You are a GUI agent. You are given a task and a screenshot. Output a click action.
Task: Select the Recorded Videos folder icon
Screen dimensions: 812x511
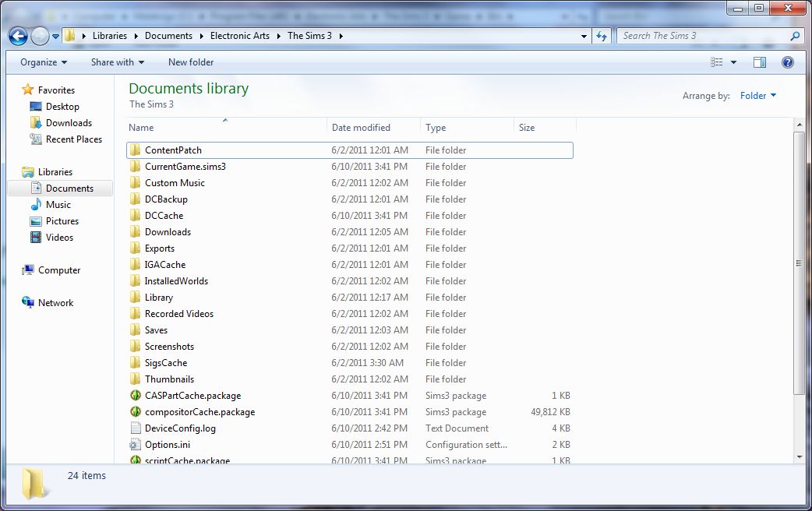(135, 314)
